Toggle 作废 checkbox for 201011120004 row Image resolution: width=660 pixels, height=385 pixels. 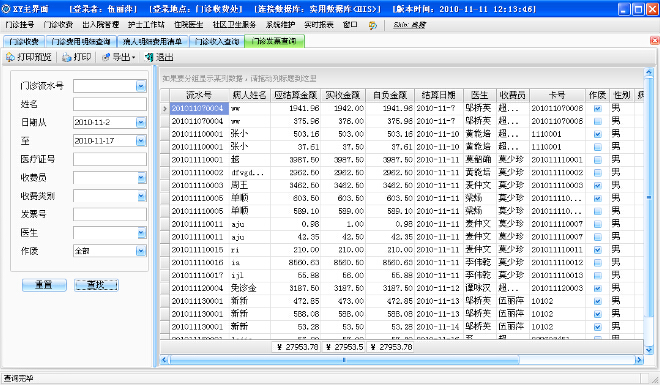(597, 288)
